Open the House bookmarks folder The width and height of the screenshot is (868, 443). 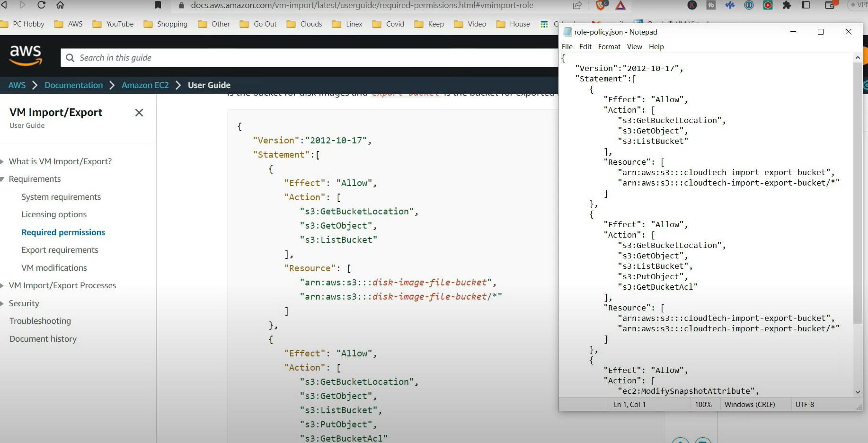513,24
